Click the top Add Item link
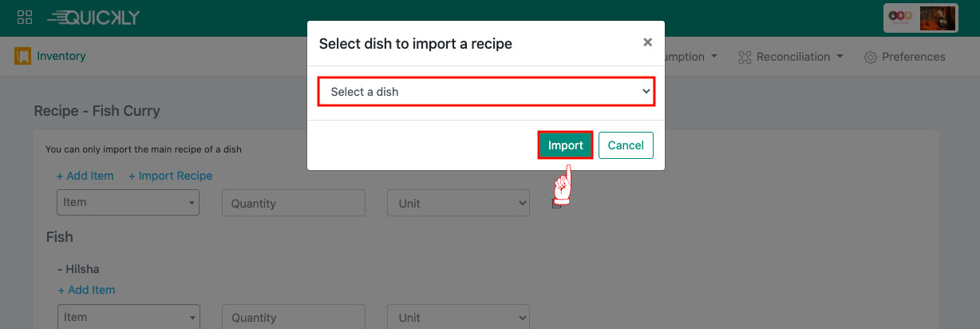Image resolution: width=980 pixels, height=329 pixels. coord(85,176)
